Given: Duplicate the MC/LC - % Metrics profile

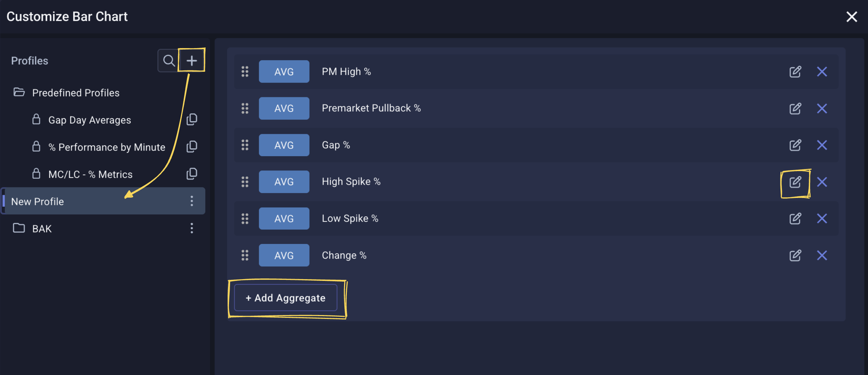Looking at the screenshot, I should [192, 174].
